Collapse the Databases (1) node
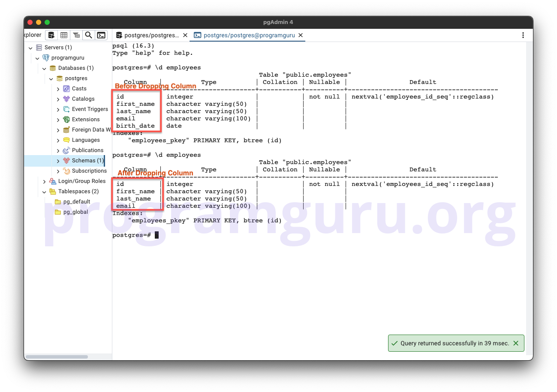The width and height of the screenshot is (557, 392). click(x=44, y=69)
